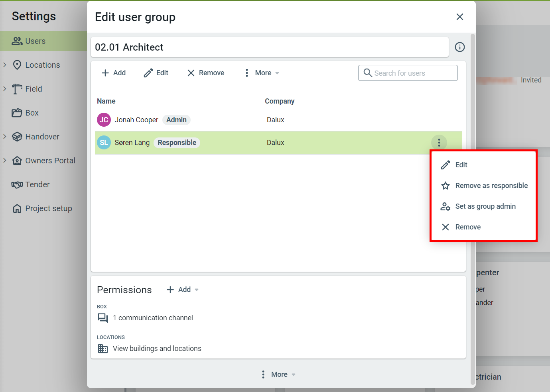Expand the Handover sidebar section

(5, 137)
